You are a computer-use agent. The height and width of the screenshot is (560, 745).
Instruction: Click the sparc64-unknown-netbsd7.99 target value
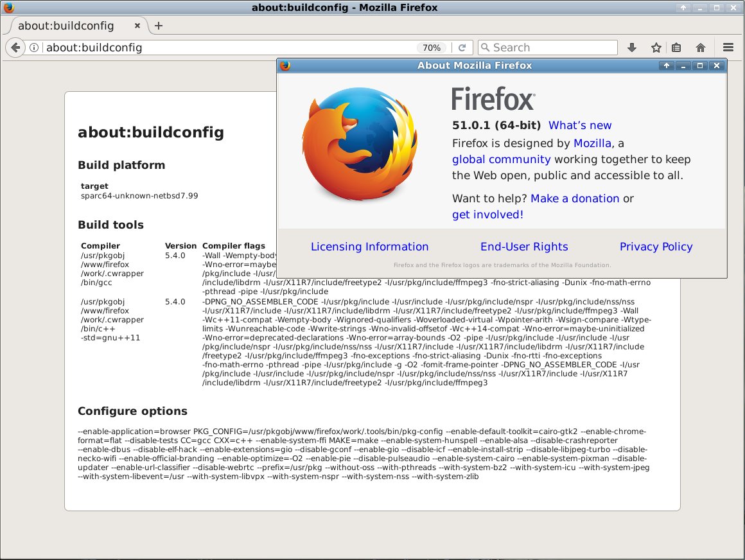point(139,196)
